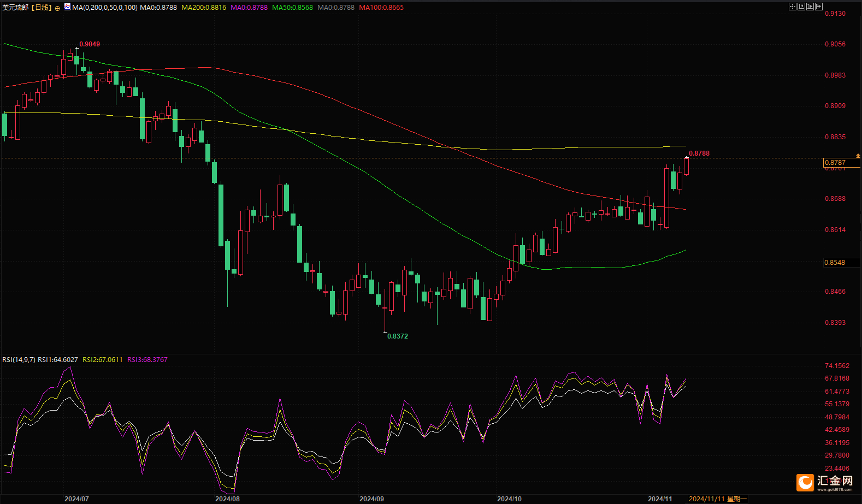Click the 0.8909 price axis value

coord(835,106)
